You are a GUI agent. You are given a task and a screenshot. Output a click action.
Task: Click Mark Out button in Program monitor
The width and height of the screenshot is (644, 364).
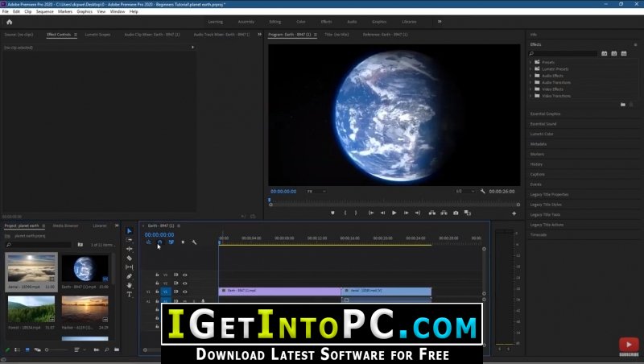point(356,213)
